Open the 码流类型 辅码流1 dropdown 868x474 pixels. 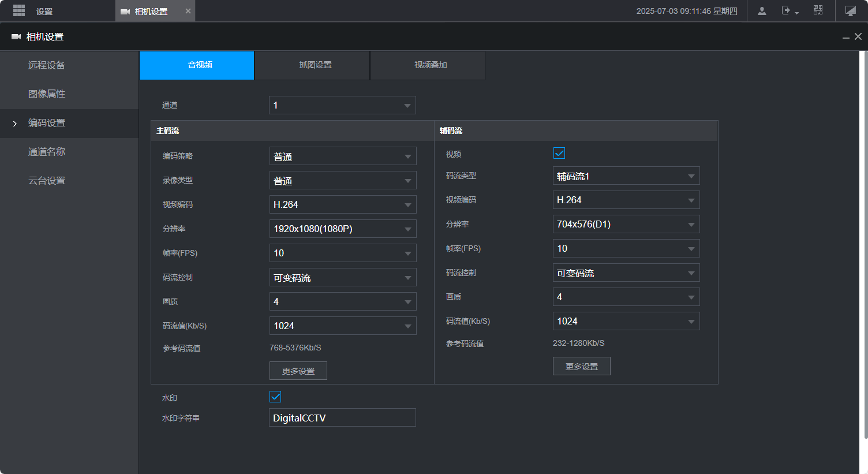[626, 176]
